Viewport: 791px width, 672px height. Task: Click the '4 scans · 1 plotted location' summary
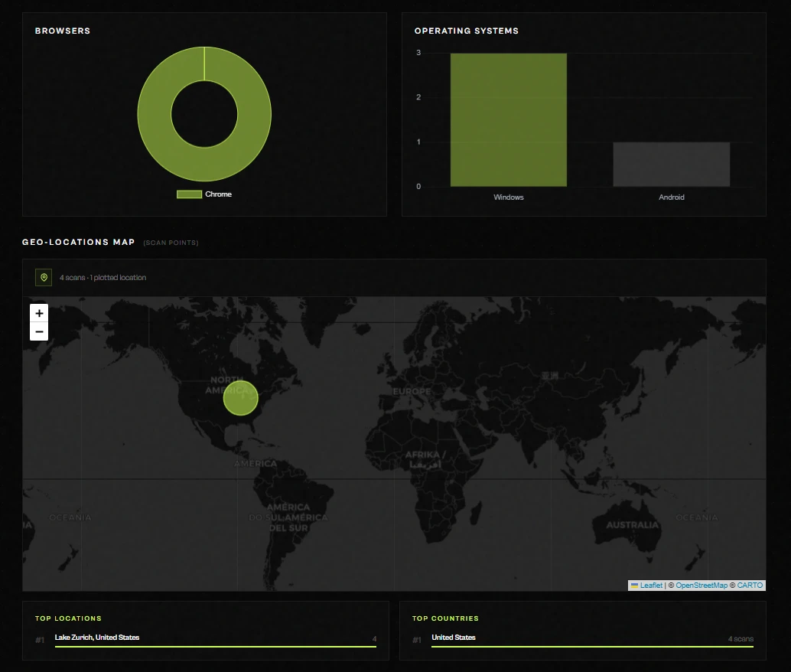click(x=103, y=278)
